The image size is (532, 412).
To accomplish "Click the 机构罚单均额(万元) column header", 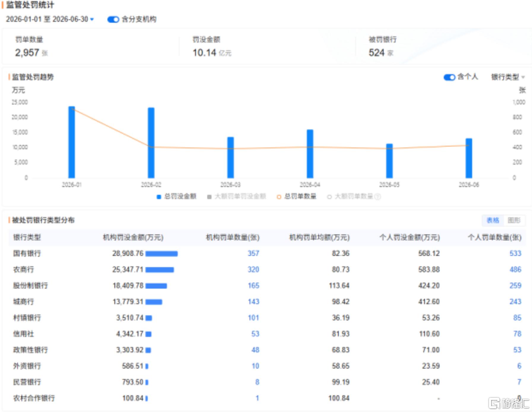I will pyautogui.click(x=319, y=237).
